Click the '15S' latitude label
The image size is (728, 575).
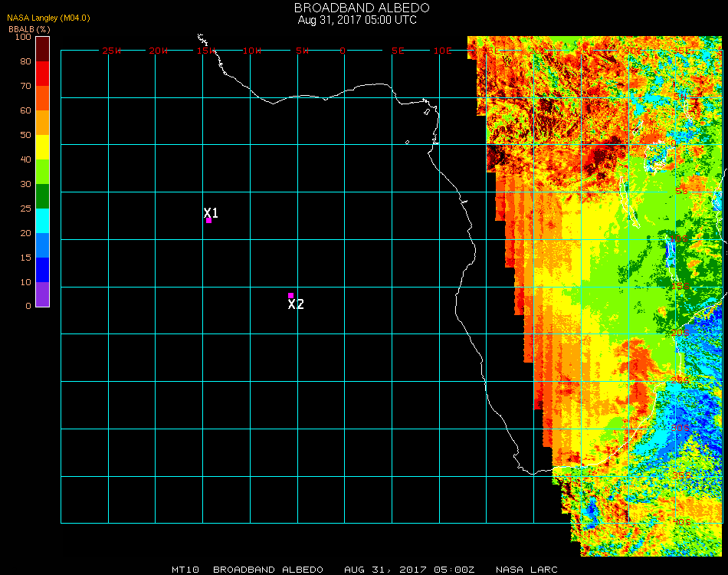(x=680, y=286)
